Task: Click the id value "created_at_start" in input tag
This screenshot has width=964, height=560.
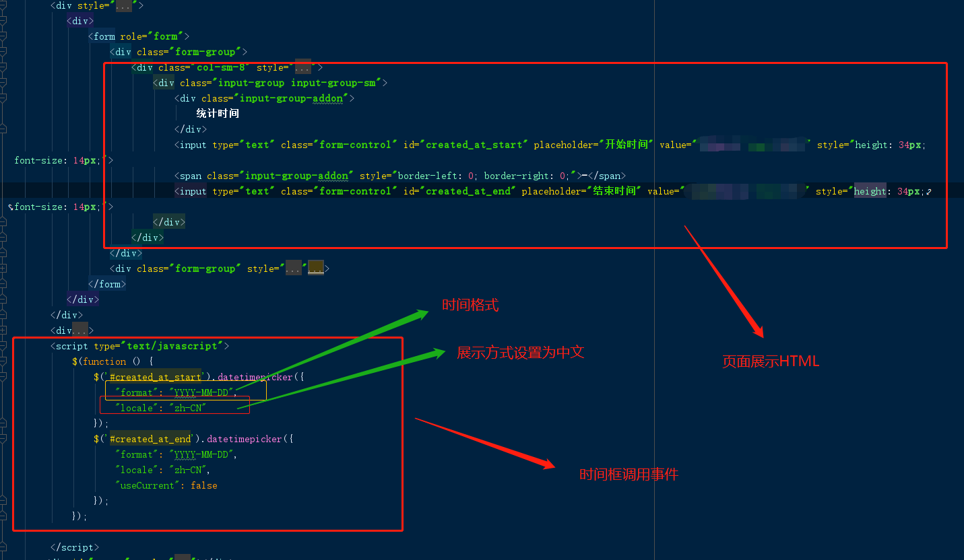Action: pos(474,145)
